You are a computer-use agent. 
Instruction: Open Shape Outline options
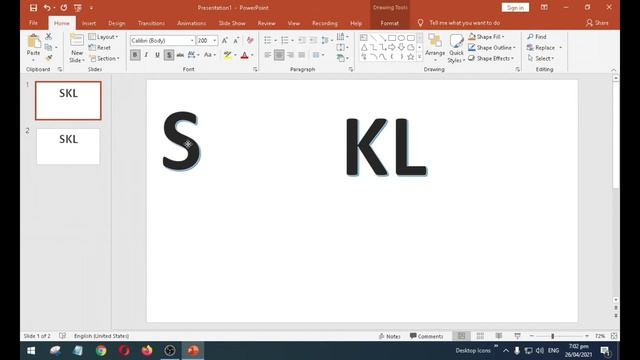click(492, 47)
